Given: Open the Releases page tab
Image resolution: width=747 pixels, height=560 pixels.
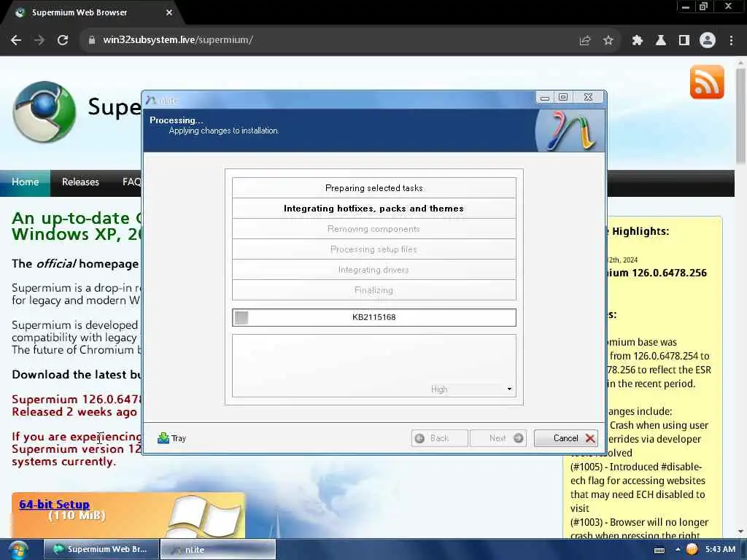Looking at the screenshot, I should 80,182.
